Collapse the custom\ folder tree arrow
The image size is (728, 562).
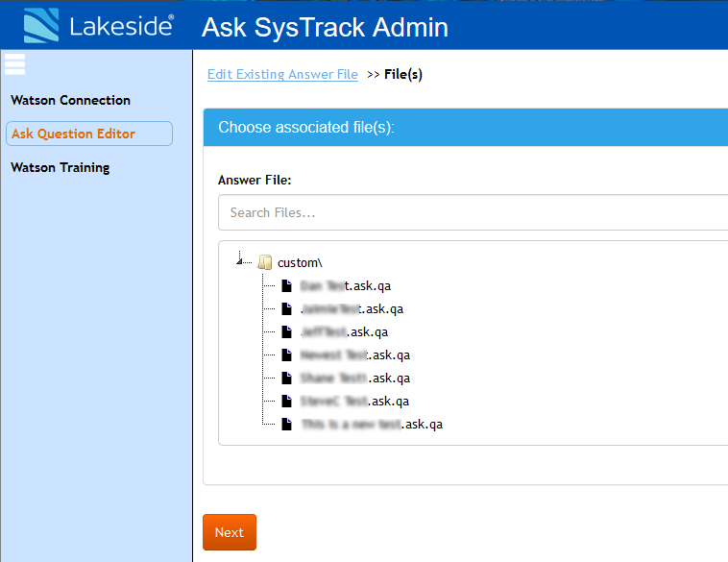[239, 261]
